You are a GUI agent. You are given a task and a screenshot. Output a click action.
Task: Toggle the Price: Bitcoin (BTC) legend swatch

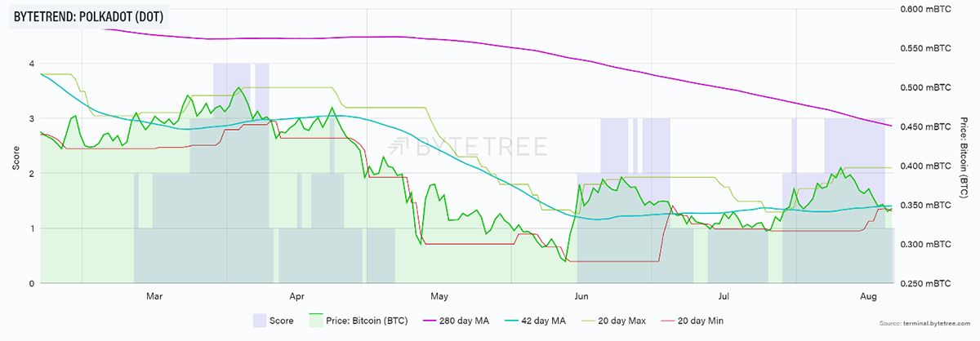[315, 321]
